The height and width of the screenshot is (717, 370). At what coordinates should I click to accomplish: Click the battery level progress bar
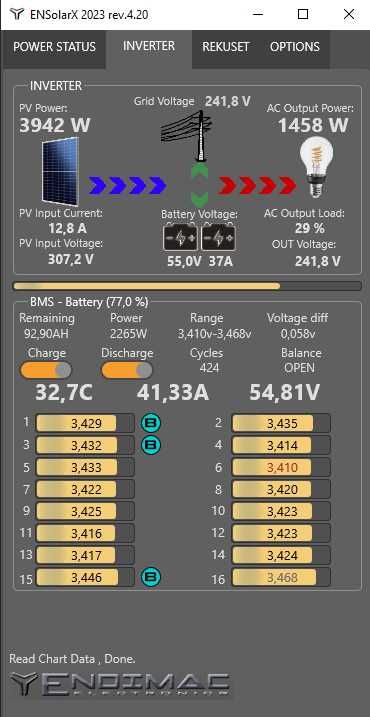187,286
